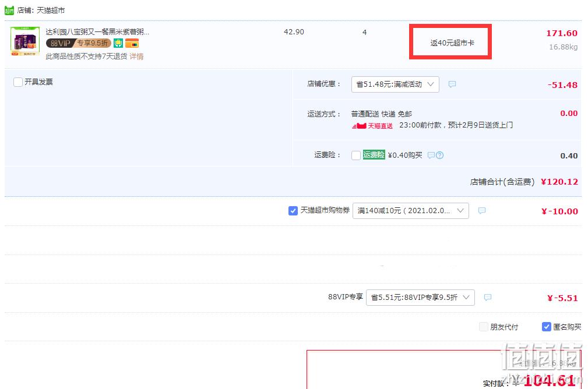The width and height of the screenshot is (588, 389).
Task: Click the 返40元超市卡 text
Action: [452, 43]
